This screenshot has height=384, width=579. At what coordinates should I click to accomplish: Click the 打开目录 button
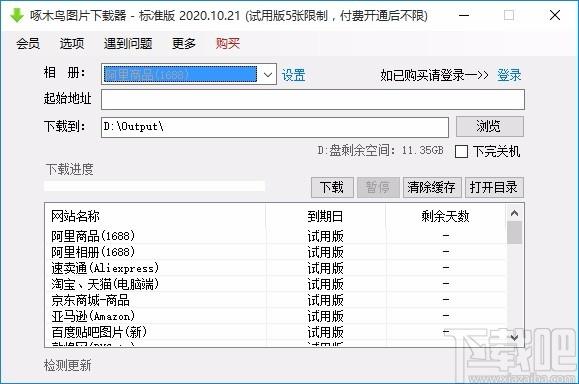(494, 187)
